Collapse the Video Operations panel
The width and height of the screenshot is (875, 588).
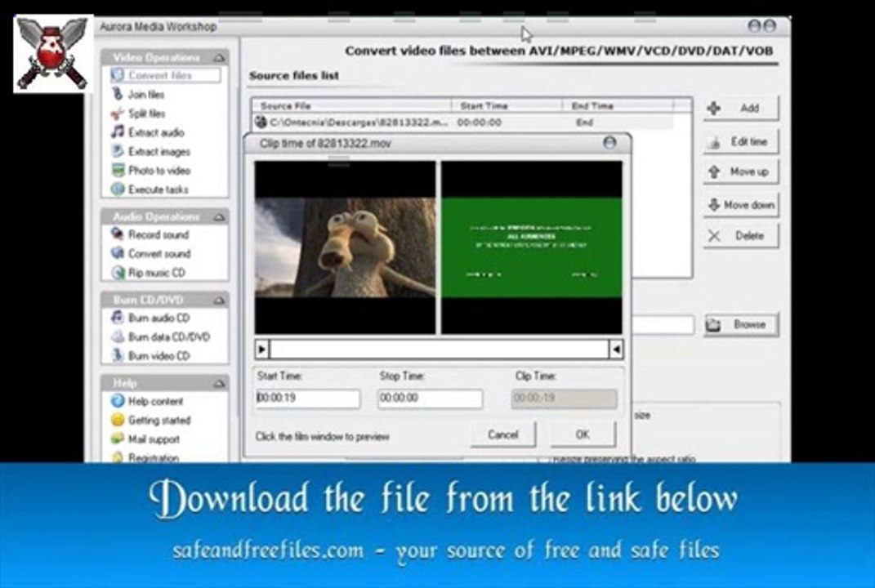pyautogui.click(x=219, y=57)
